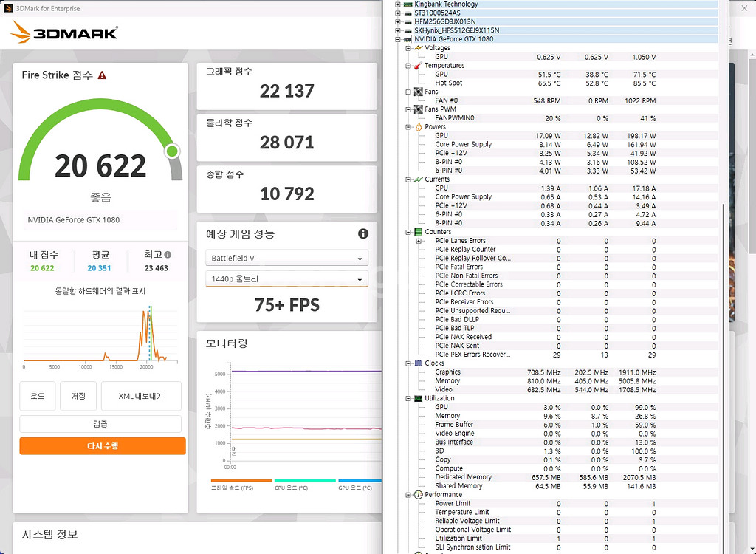The height and width of the screenshot is (554, 756).
Task: Collapse the Utilization section
Action: [x=408, y=399]
